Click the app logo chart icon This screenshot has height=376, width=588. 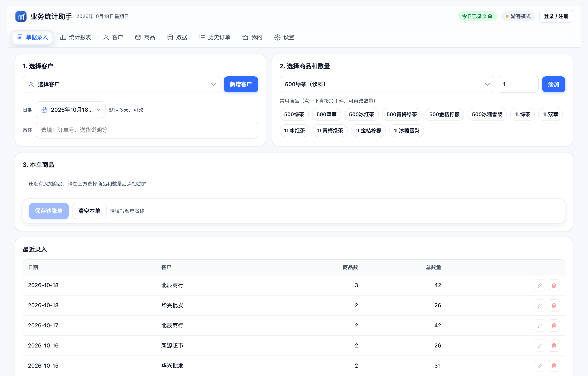click(21, 16)
